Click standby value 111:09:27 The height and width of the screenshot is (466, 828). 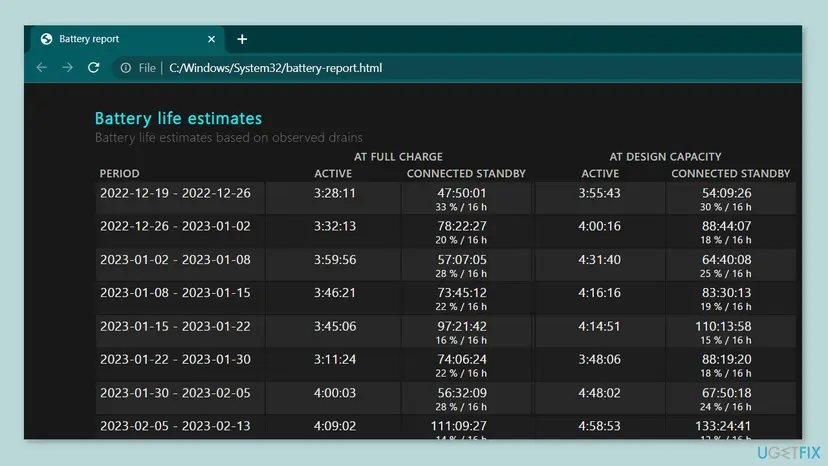458,426
